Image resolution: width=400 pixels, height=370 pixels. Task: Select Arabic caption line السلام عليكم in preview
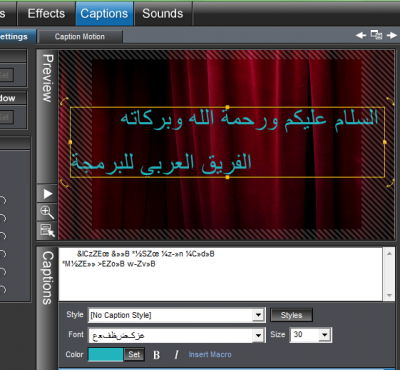click(x=249, y=119)
